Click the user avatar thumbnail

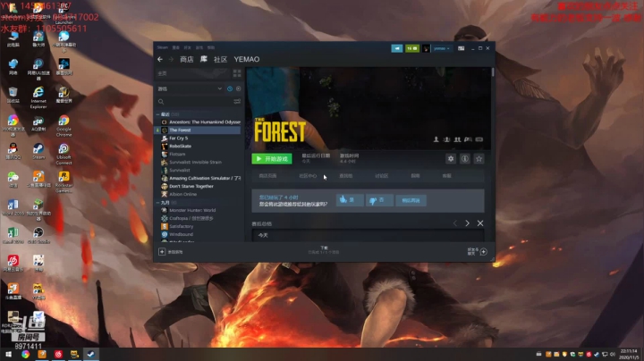pyautogui.click(x=427, y=48)
